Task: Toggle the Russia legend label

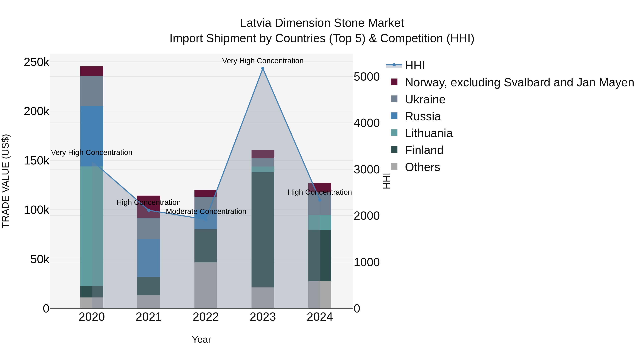Action: point(423,116)
